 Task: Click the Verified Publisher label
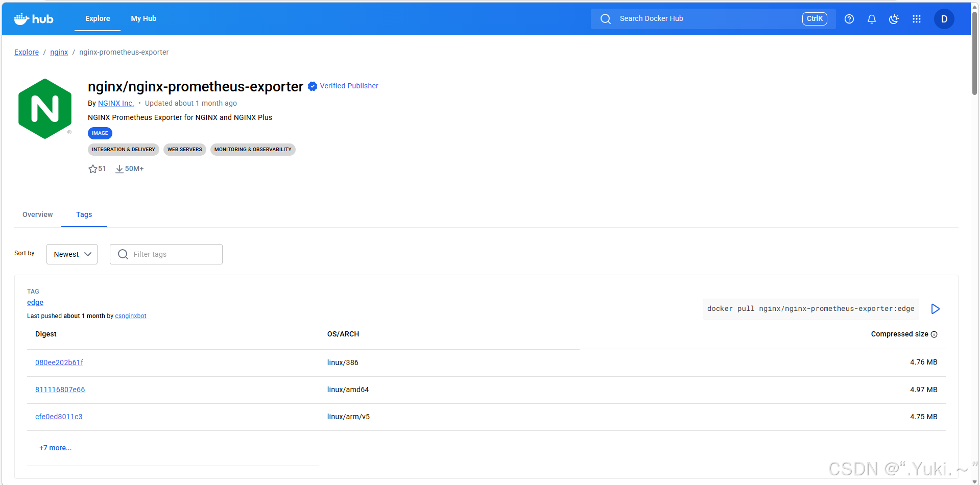(349, 86)
